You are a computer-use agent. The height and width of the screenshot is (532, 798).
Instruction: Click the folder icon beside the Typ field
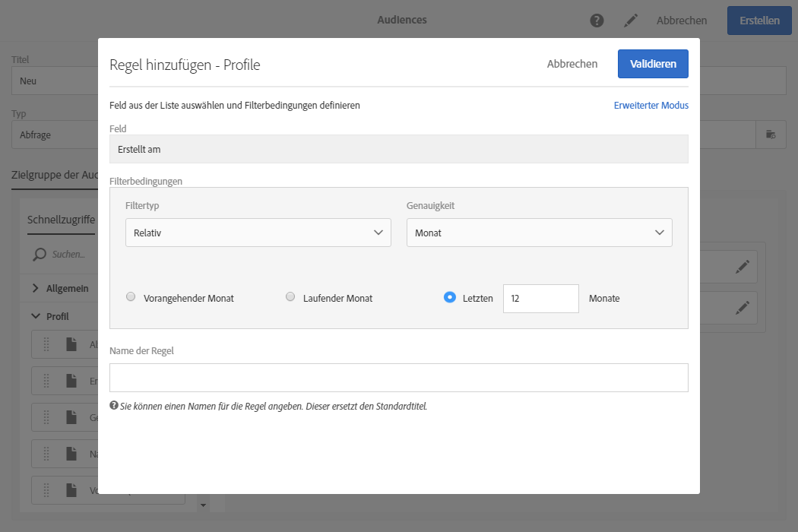coord(771,135)
